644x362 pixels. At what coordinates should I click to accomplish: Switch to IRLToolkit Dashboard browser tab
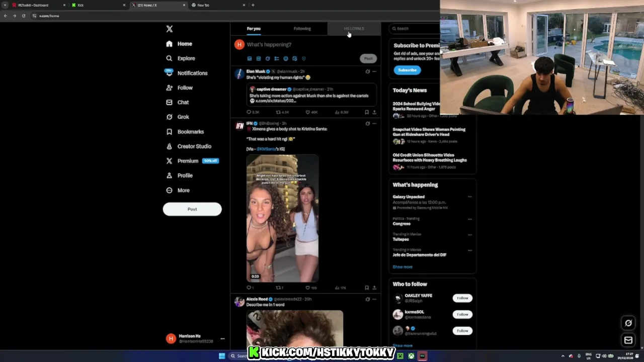[x=38, y=5]
